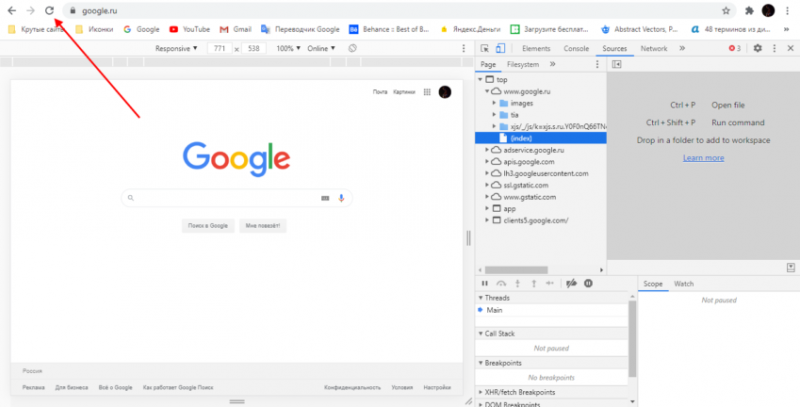Open DevTools customize three-dot menu
Image resolution: width=800 pixels, height=407 pixels.
774,48
